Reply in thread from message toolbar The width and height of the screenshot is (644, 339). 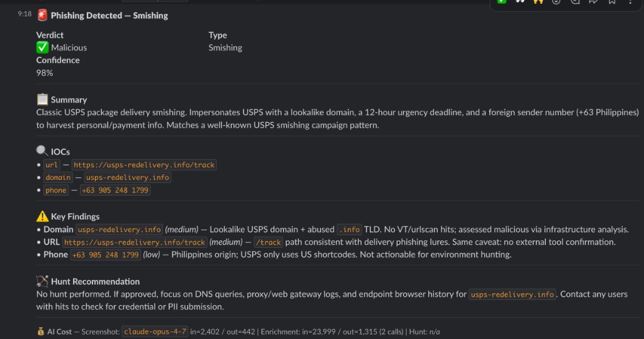tap(575, 1)
